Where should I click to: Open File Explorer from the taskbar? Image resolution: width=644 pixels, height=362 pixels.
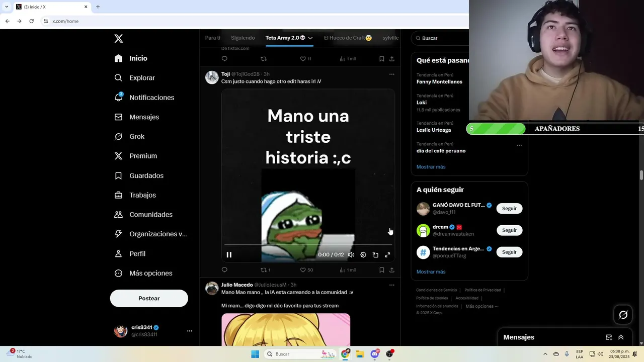coord(360,354)
